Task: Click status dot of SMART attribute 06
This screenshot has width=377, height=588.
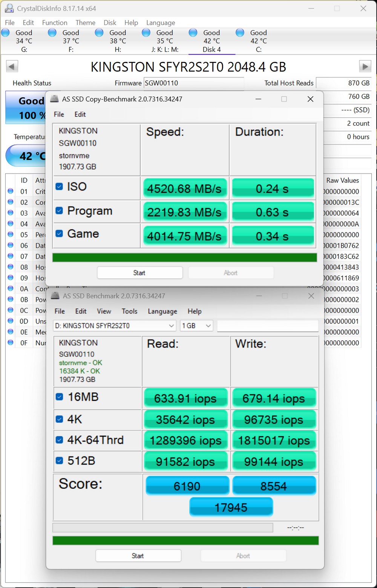Action: tap(11, 245)
